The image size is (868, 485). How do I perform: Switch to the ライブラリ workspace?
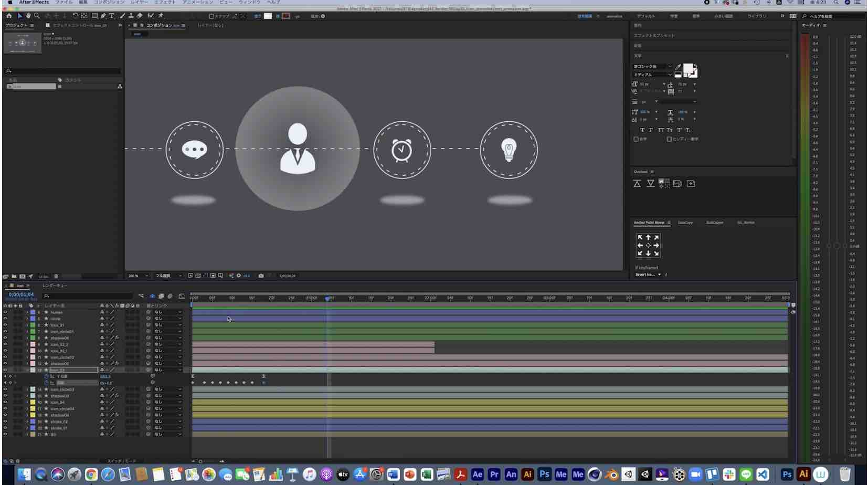pos(757,16)
